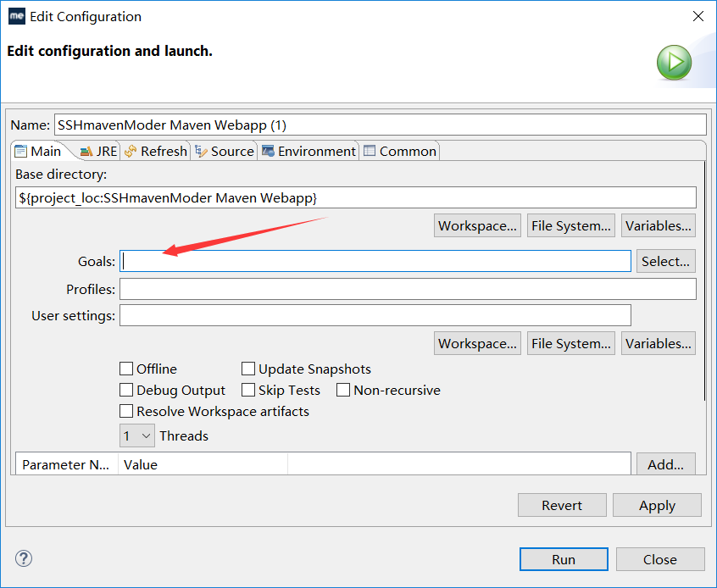Click the Run button
The width and height of the screenshot is (717, 588).
click(x=564, y=559)
